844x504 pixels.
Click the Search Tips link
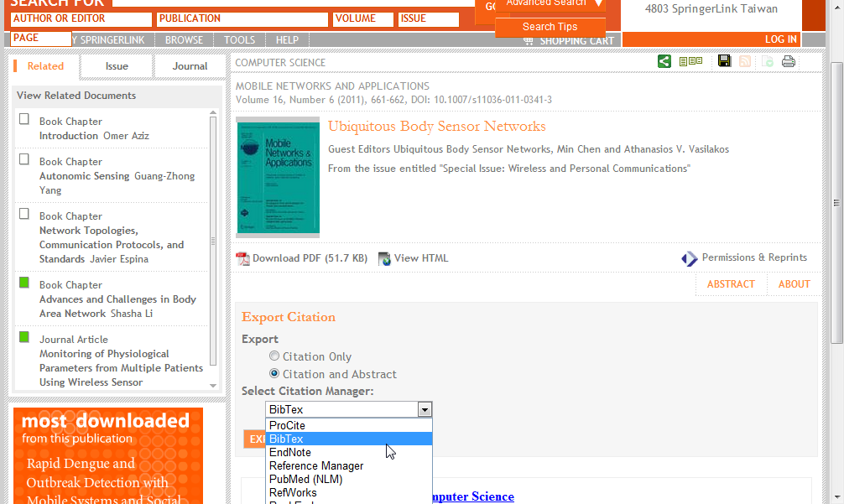point(550,27)
